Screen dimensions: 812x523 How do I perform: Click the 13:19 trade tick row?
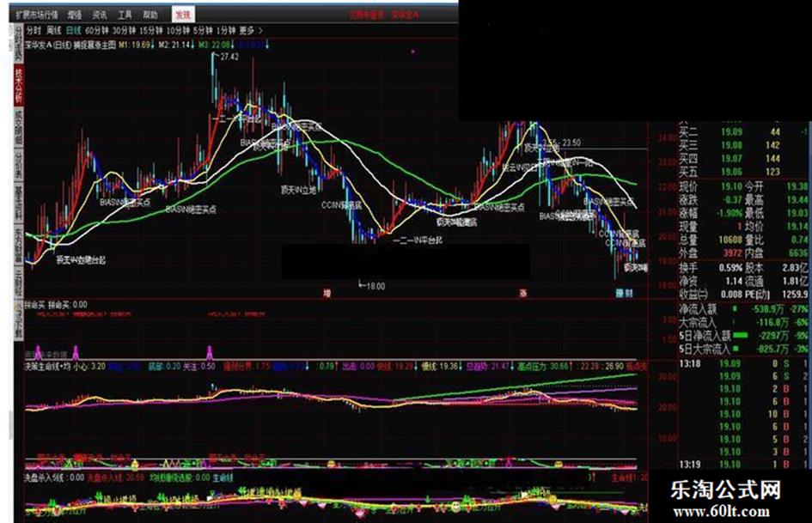click(x=743, y=465)
